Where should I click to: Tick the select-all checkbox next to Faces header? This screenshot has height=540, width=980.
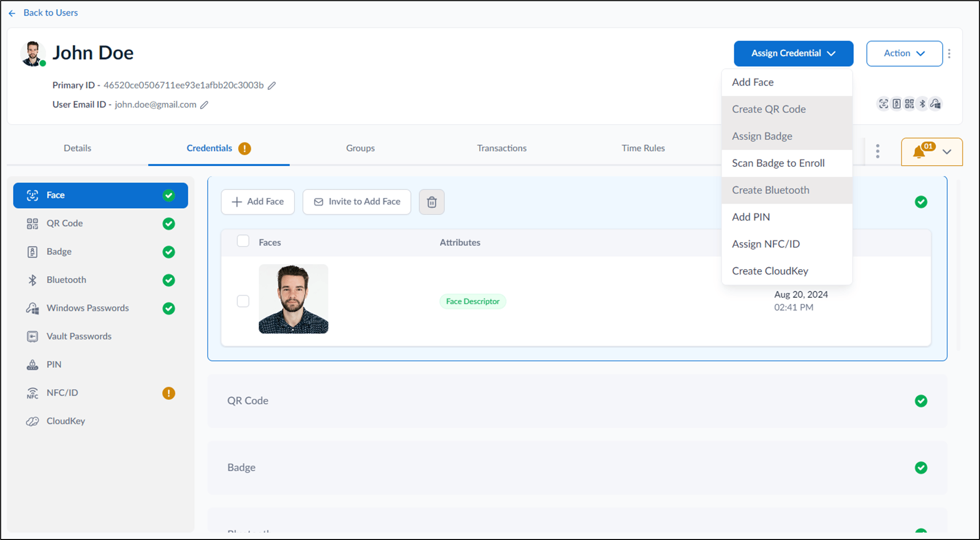click(243, 241)
